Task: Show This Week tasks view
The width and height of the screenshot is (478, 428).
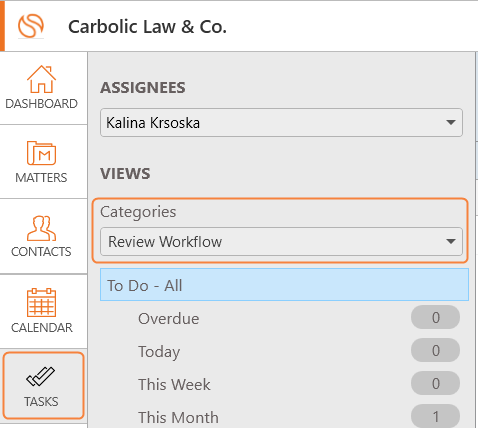Action: [x=174, y=384]
